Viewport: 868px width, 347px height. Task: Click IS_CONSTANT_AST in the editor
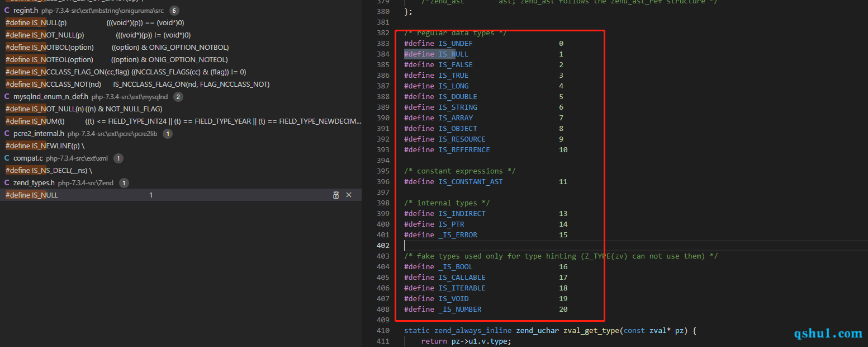[x=471, y=182]
